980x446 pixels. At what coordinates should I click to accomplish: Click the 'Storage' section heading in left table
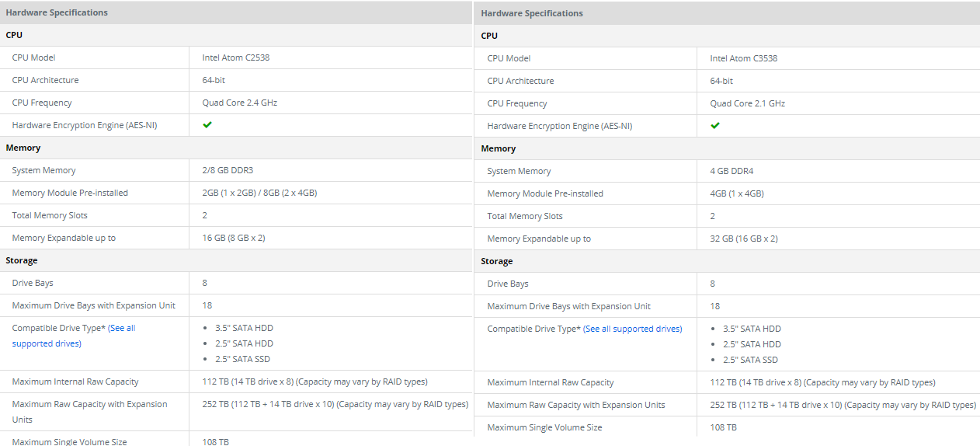tap(22, 260)
